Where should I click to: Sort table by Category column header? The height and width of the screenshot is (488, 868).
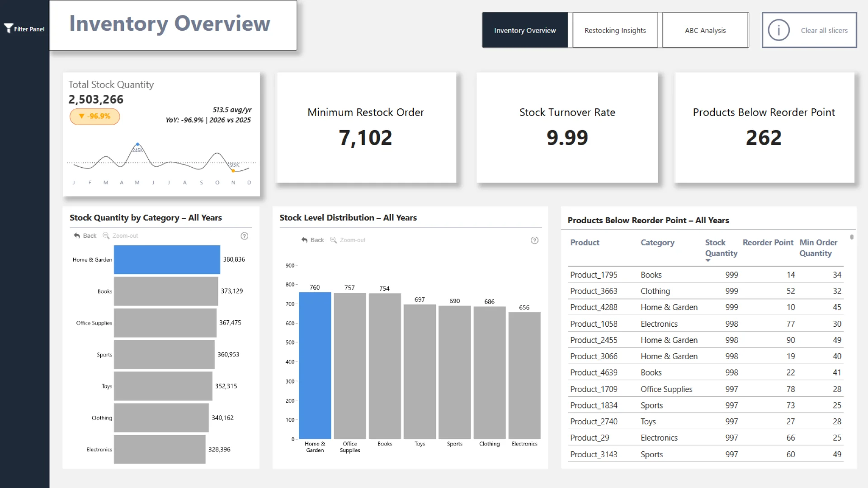tap(657, 243)
